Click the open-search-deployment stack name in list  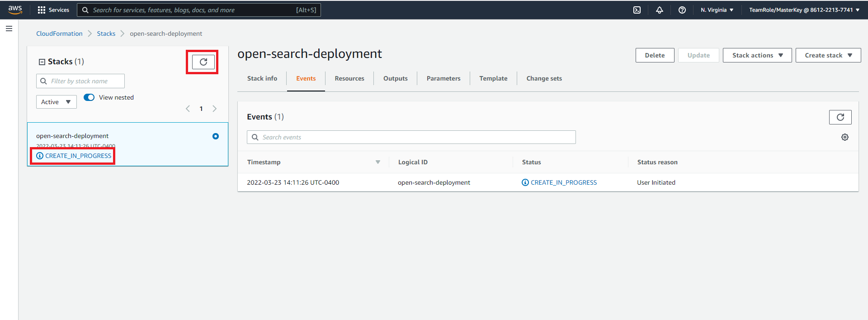coord(72,136)
